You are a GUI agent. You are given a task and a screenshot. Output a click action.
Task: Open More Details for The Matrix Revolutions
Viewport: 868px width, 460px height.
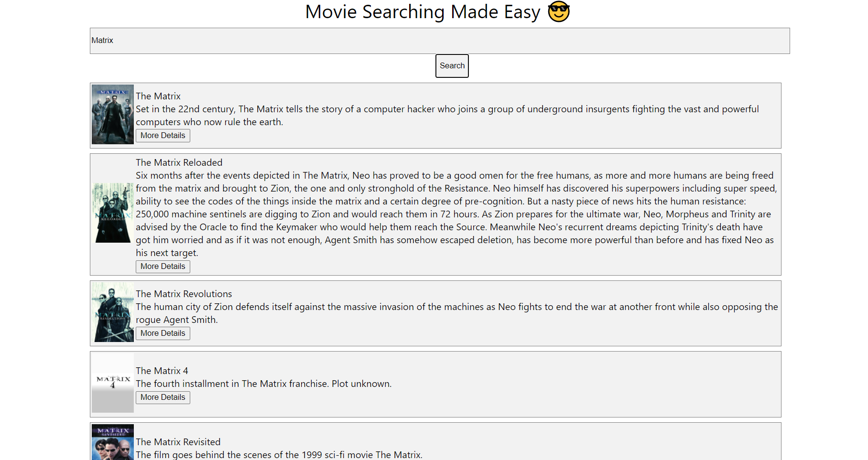click(x=163, y=333)
